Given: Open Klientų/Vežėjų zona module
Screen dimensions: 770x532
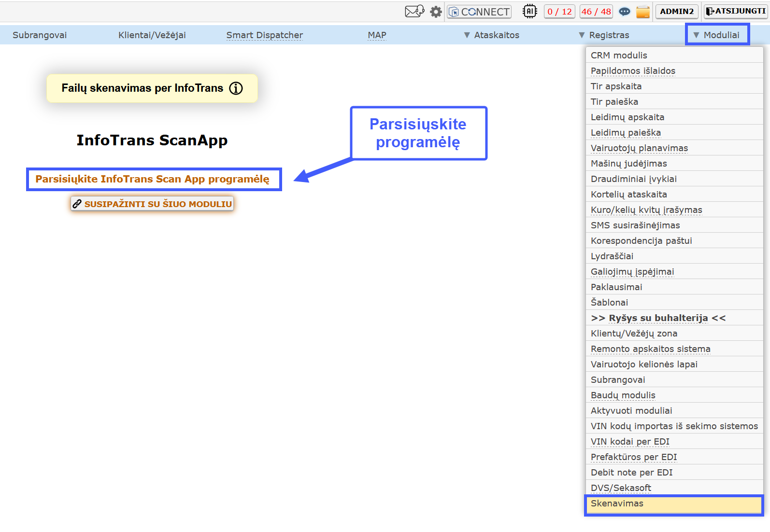Looking at the screenshot, I should (674, 333).
